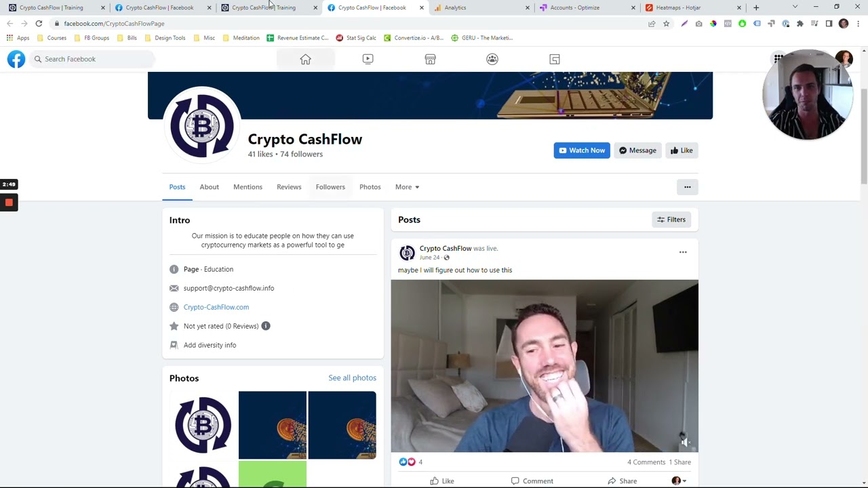Open the media control icon in Chrome toolbar
The height and width of the screenshot is (488, 868).
pyautogui.click(x=814, y=24)
